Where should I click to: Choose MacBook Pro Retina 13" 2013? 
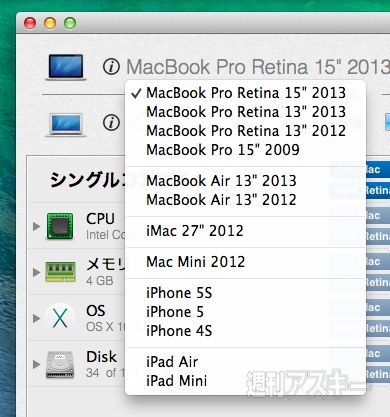click(x=246, y=112)
